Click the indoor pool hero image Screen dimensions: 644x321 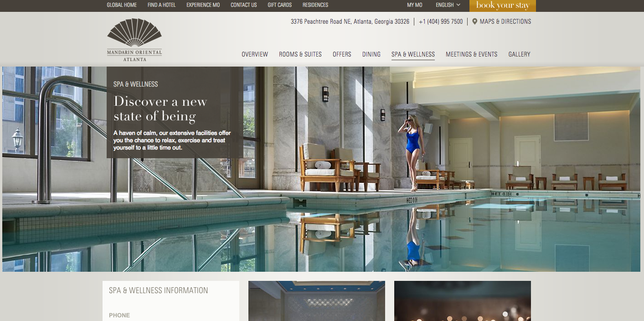321,169
